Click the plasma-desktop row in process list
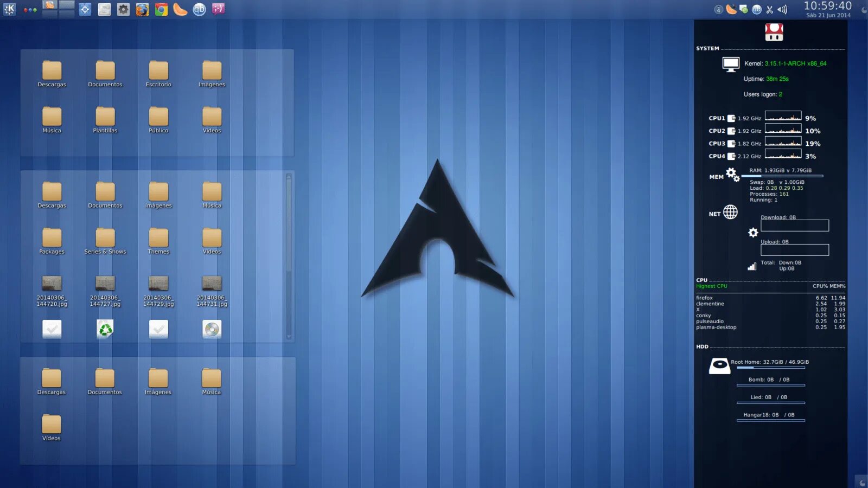This screenshot has width=868, height=488. 770,327
